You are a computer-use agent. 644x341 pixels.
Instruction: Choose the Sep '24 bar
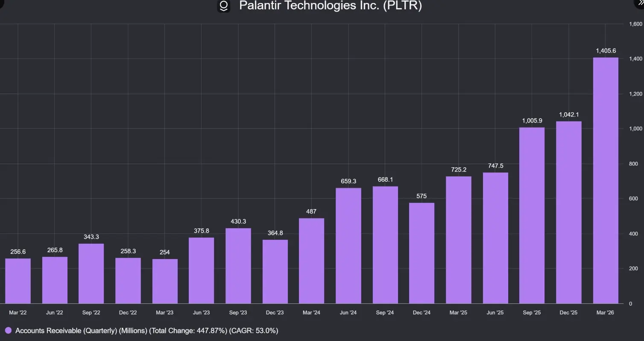385,245
